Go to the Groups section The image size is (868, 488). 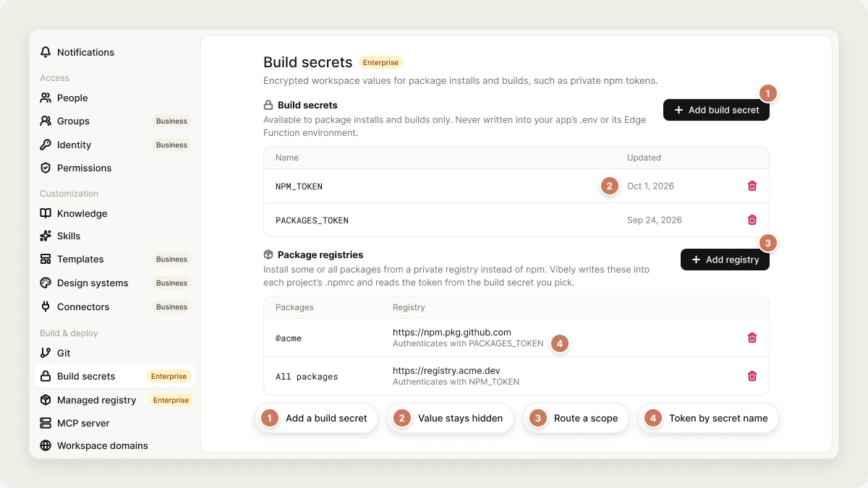[115, 121]
